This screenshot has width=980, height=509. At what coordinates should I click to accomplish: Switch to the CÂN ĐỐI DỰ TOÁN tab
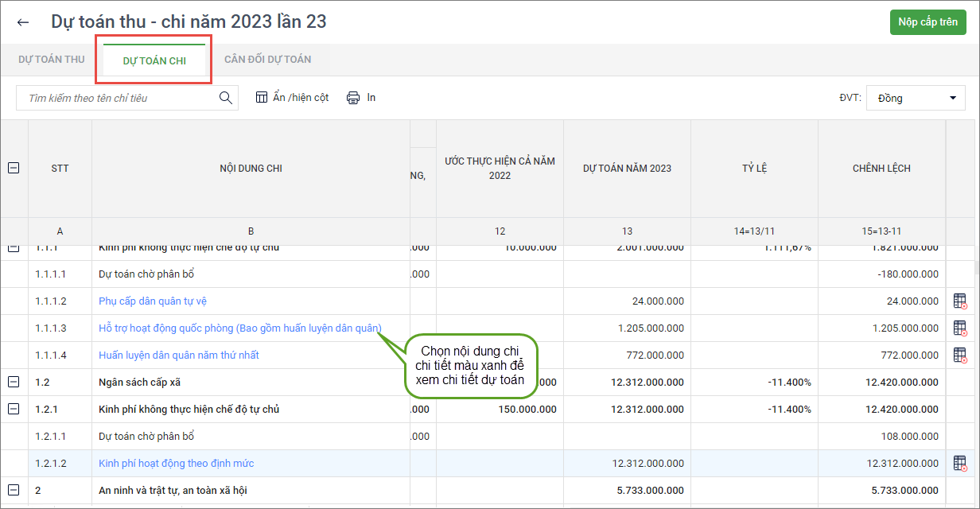267,60
